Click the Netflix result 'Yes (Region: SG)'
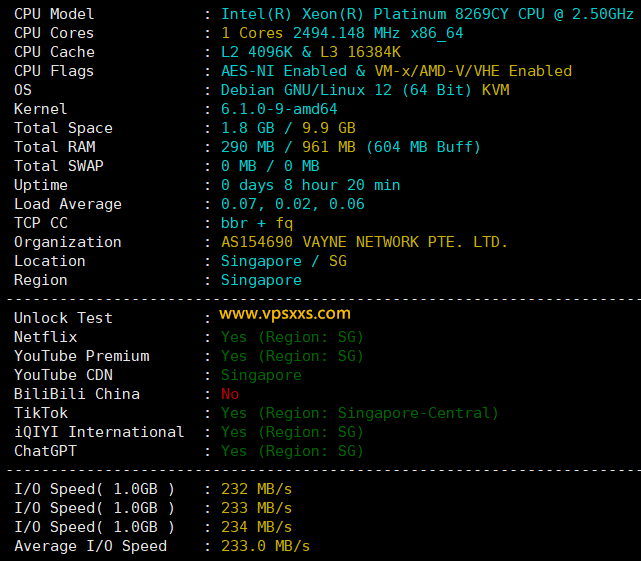 [x=292, y=337]
